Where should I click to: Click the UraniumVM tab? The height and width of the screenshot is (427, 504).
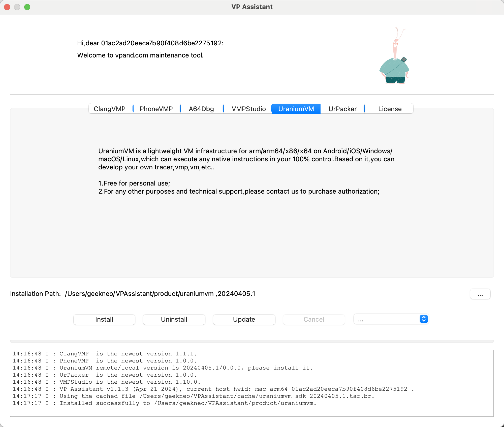pyautogui.click(x=296, y=109)
